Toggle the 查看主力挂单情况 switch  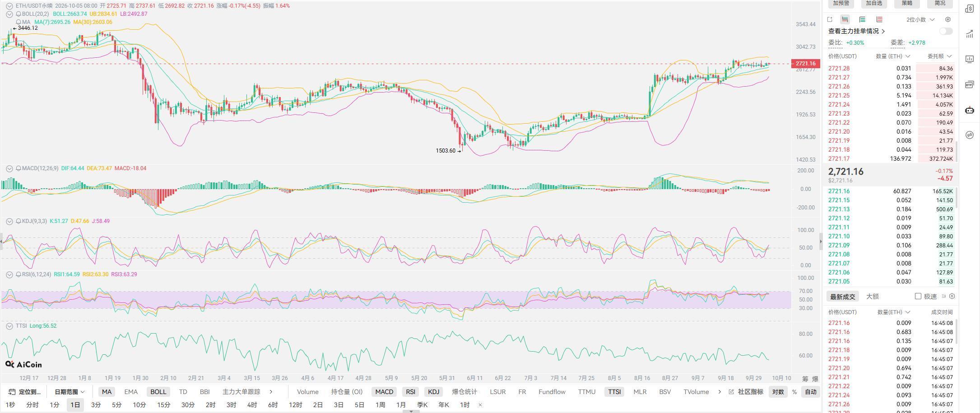[x=946, y=31]
